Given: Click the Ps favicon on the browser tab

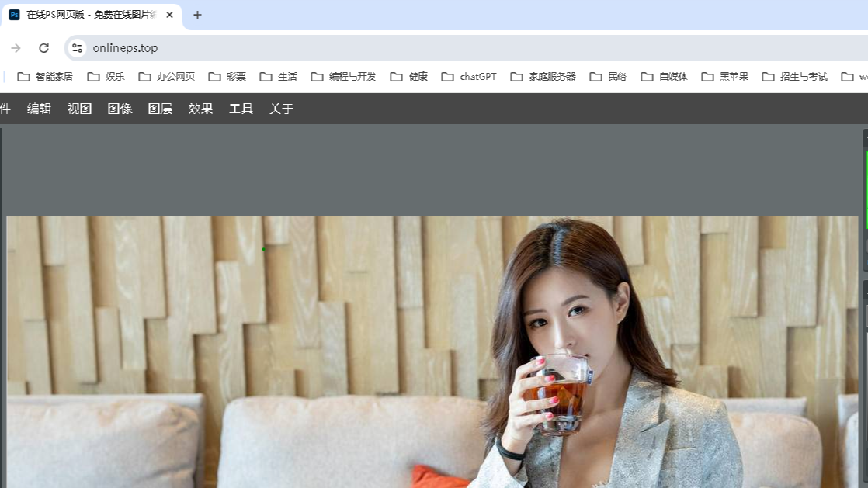Looking at the screenshot, I should click(x=13, y=14).
